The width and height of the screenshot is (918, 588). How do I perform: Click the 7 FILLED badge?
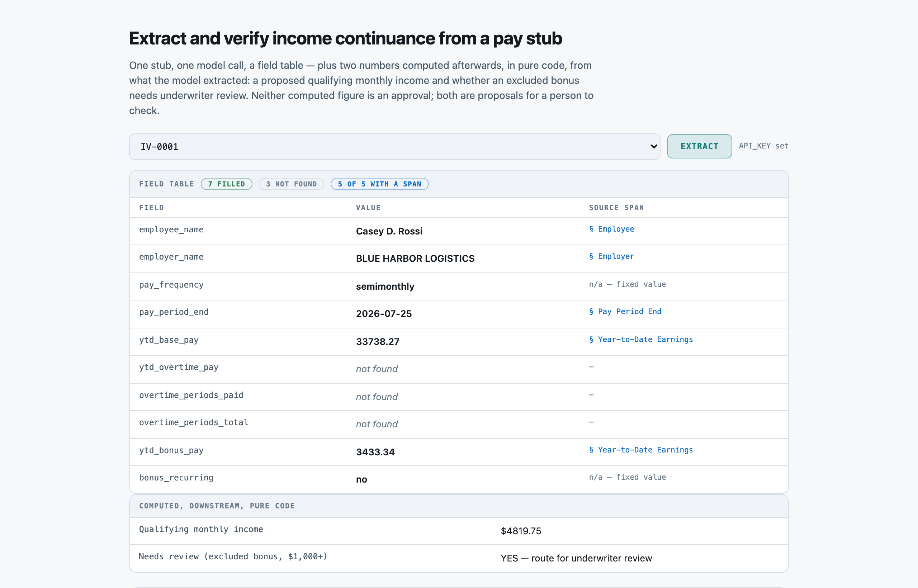pyautogui.click(x=226, y=184)
